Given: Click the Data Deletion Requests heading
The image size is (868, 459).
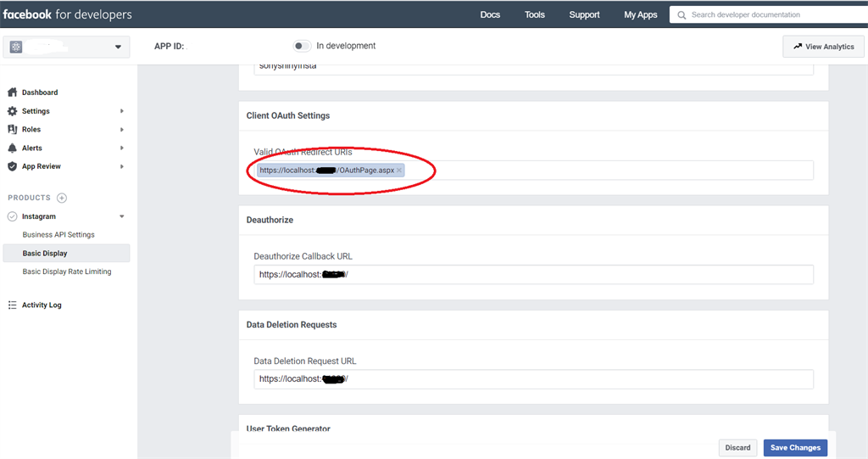Looking at the screenshot, I should pyautogui.click(x=292, y=325).
